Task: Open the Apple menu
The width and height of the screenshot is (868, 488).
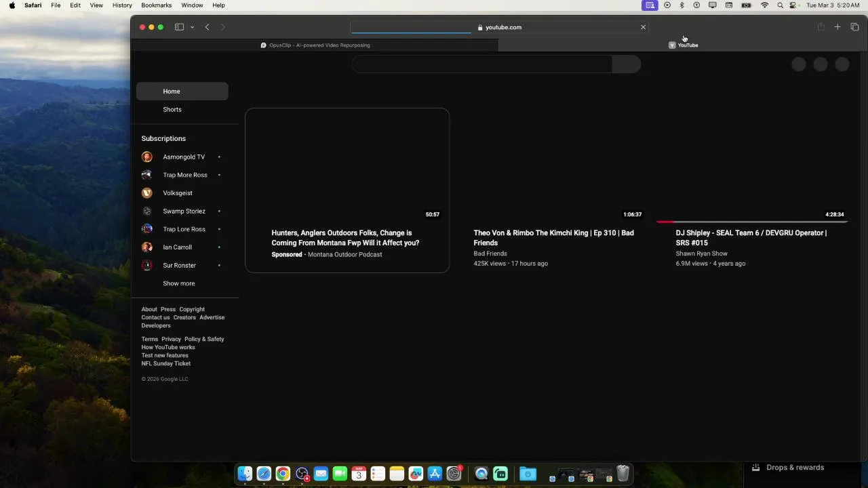Action: pos(12,5)
